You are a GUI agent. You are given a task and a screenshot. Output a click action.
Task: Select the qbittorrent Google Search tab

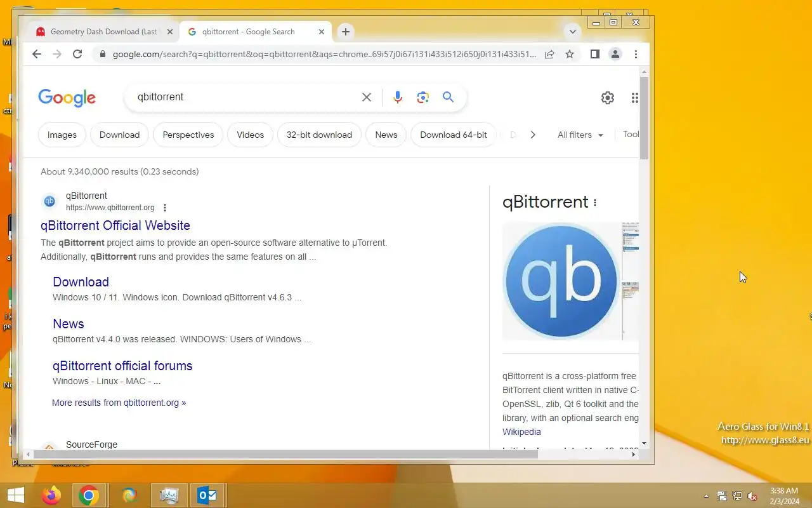point(256,32)
